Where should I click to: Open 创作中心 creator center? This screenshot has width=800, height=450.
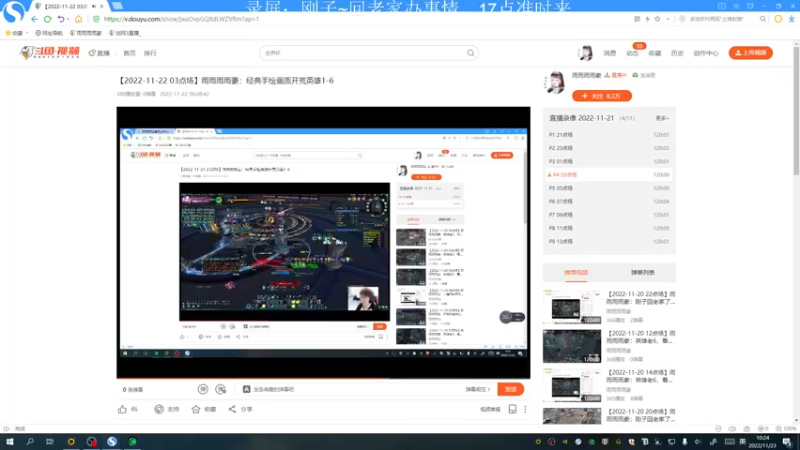tap(706, 53)
